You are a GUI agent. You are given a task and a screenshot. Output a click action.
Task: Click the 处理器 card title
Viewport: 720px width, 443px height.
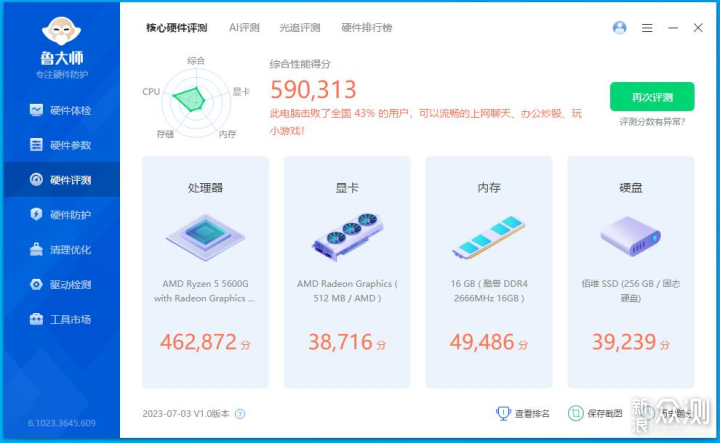[x=205, y=188]
